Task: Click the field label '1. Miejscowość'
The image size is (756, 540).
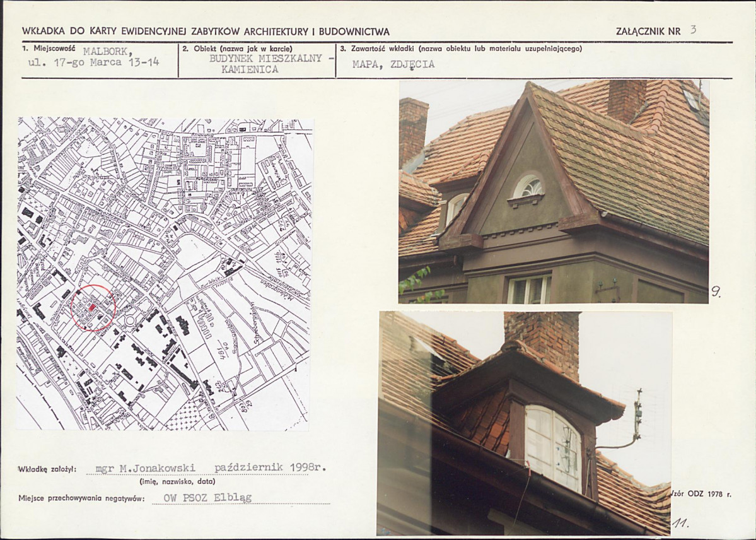Action: (49, 48)
